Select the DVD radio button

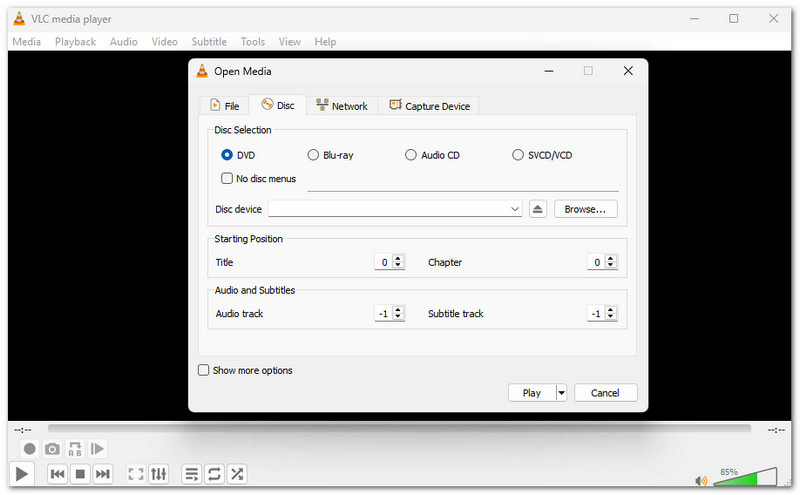(227, 155)
